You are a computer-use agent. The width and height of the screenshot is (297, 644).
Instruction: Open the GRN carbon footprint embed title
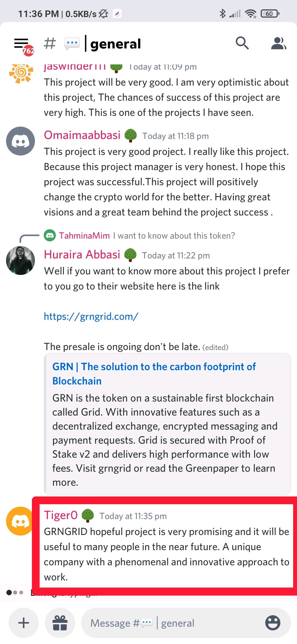154,374
